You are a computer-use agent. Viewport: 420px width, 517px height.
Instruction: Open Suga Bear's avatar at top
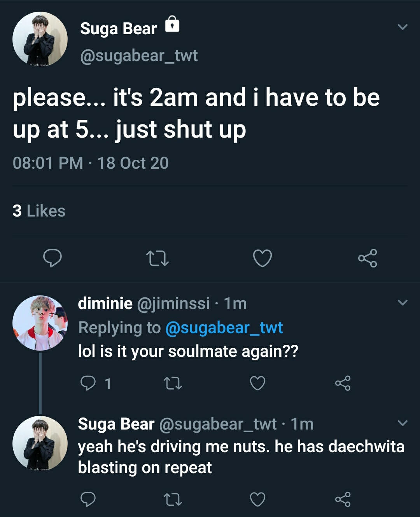(x=40, y=39)
